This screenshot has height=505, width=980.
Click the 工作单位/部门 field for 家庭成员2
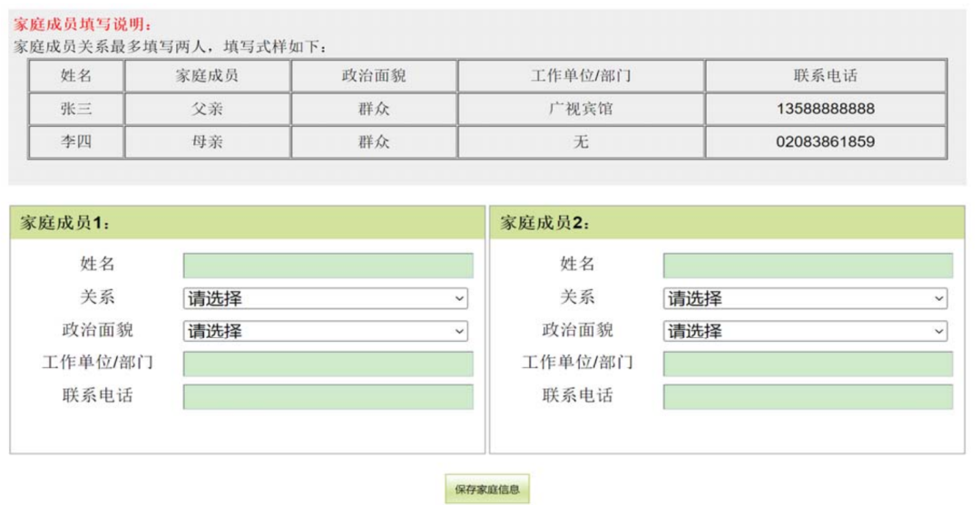[808, 364]
